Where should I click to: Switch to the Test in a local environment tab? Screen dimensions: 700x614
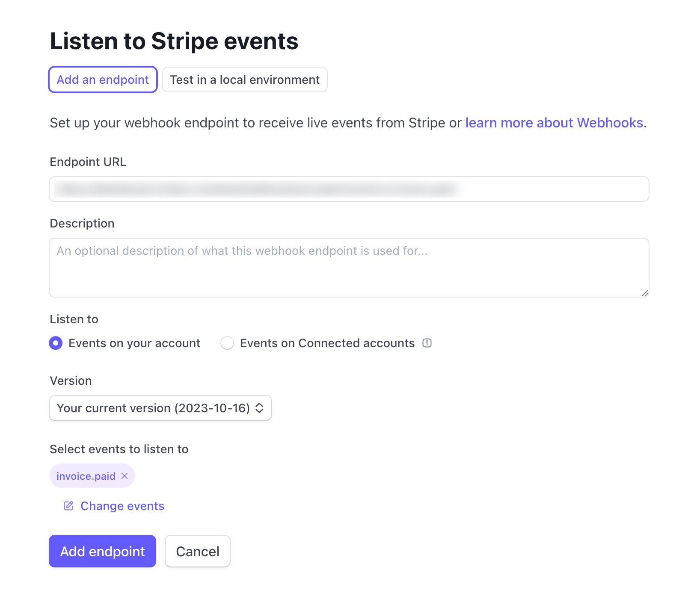pos(245,80)
